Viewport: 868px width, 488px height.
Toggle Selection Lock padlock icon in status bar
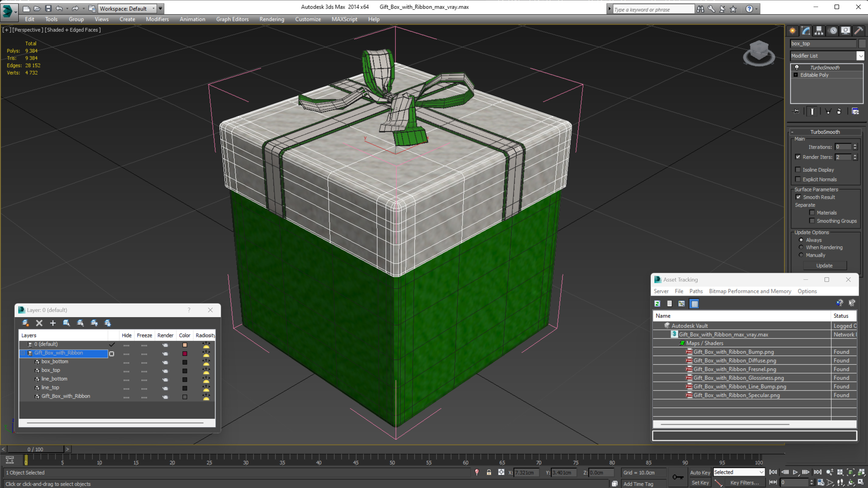pyautogui.click(x=489, y=472)
